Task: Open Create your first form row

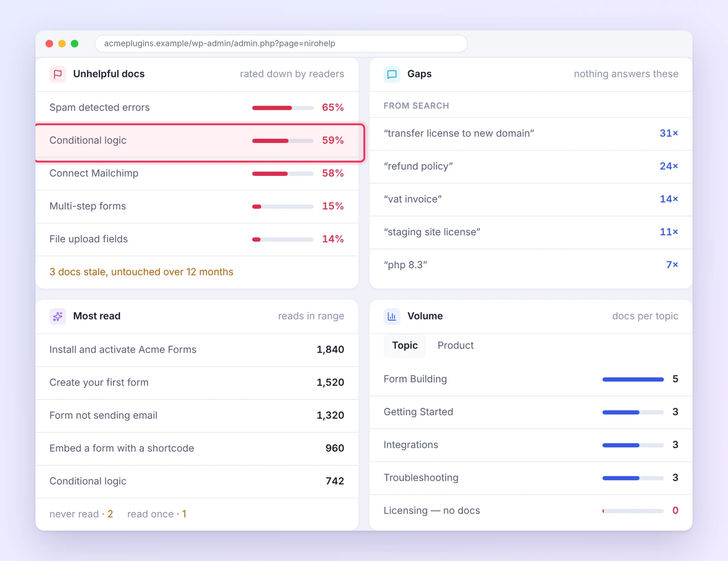Action: tap(197, 383)
